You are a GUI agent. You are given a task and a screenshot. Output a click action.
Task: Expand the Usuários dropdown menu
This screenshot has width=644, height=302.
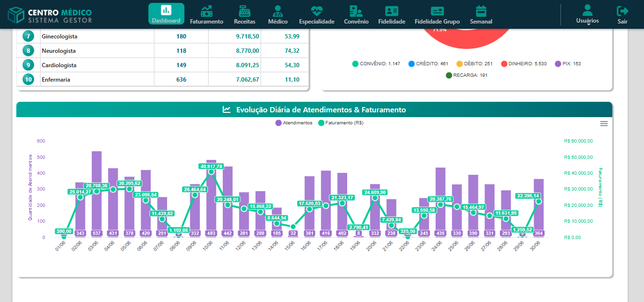coord(587,14)
